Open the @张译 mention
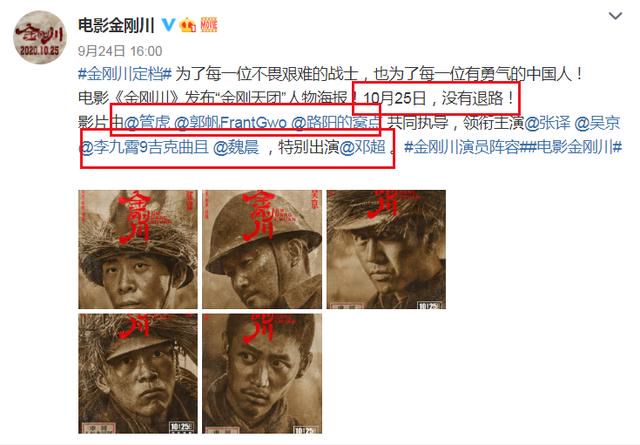Viewport: 640px width, 445px height. [x=547, y=122]
